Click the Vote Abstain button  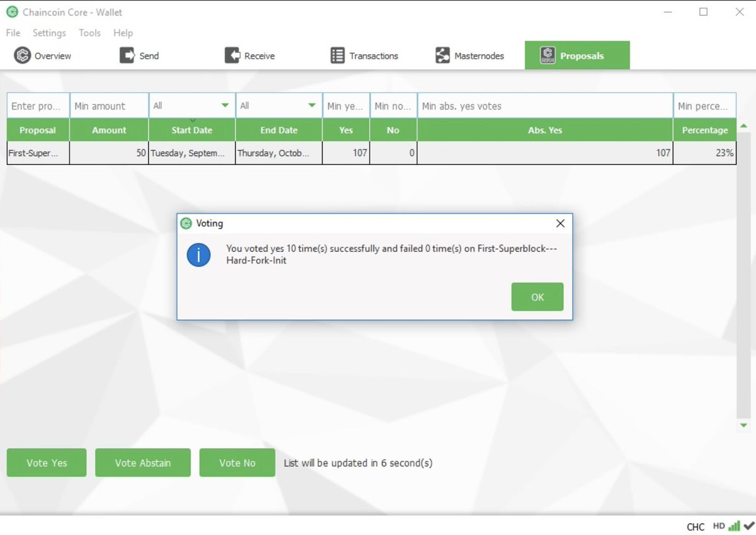[x=143, y=463]
